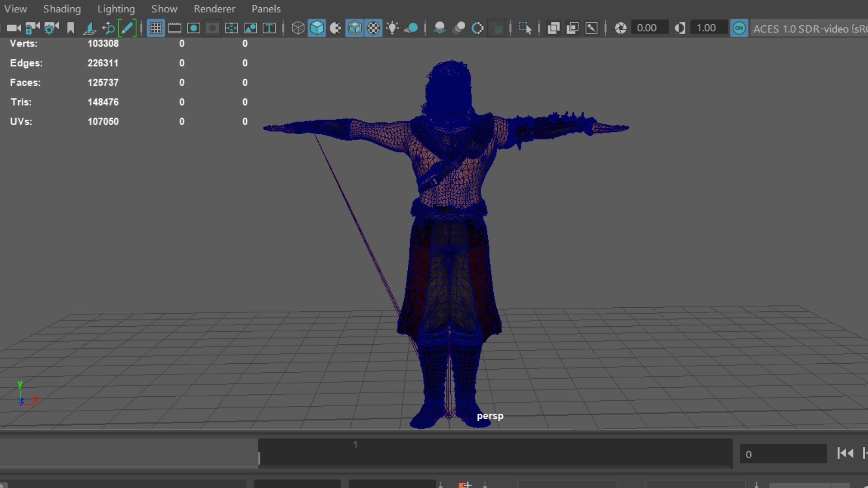Viewport: 868px width, 488px height.
Task: Click the time slider track
Action: tap(495, 452)
